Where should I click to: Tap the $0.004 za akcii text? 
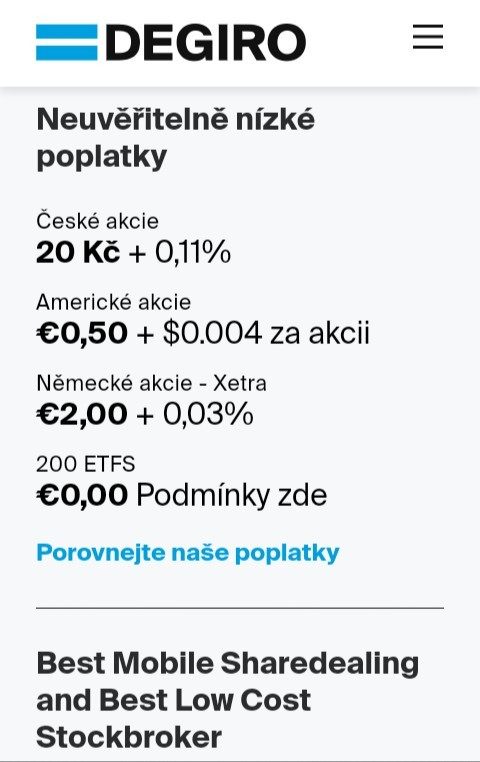click(x=266, y=333)
